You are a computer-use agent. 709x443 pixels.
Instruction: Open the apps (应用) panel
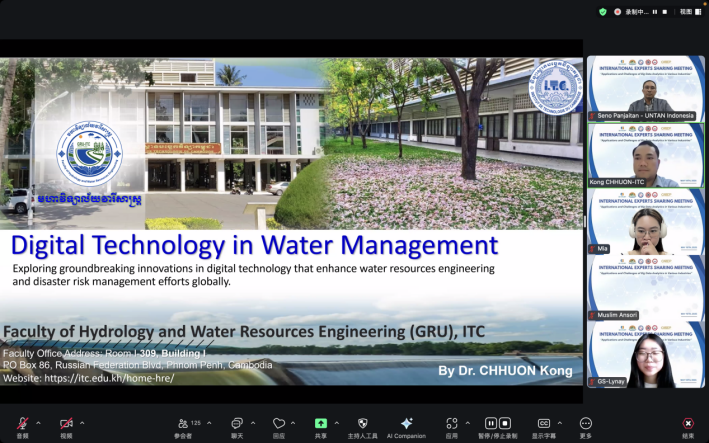point(452,424)
